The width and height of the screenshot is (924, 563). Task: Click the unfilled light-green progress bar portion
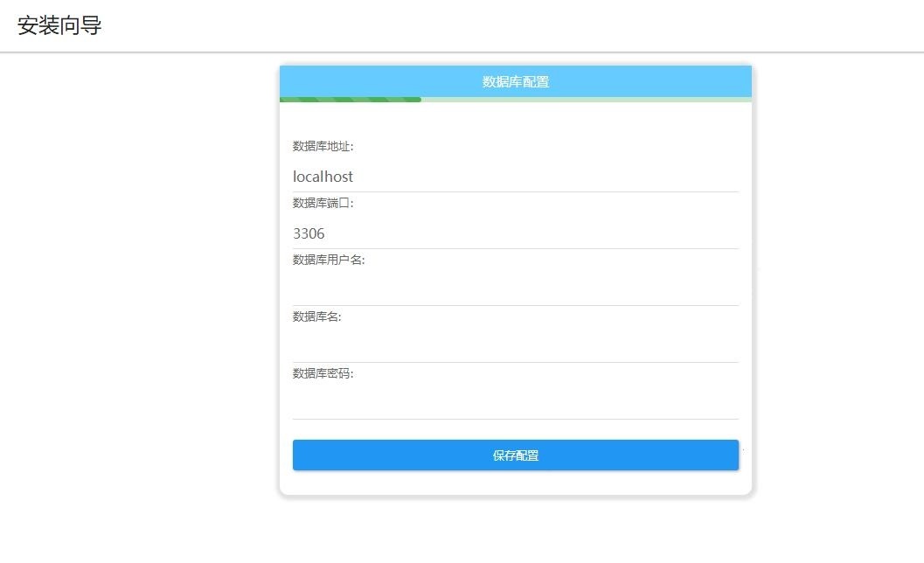pos(586,100)
